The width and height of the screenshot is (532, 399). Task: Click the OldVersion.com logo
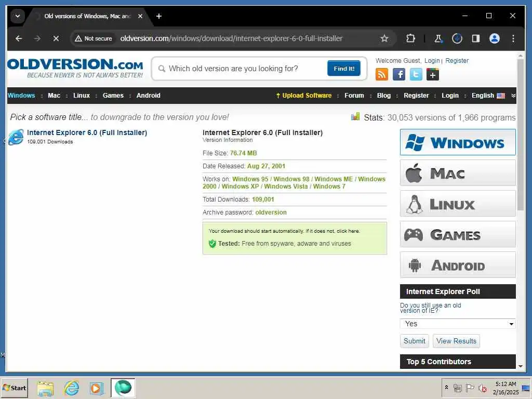tap(75, 68)
